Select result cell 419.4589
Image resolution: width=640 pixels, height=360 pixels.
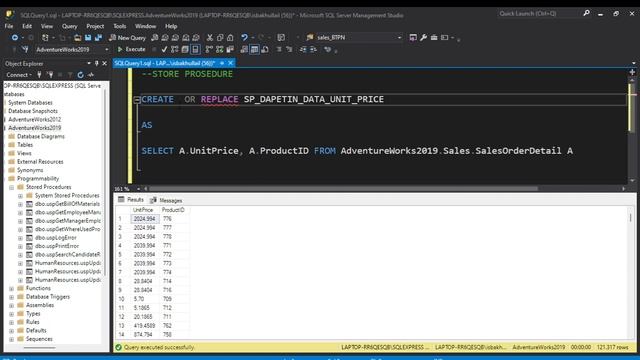[145, 326]
